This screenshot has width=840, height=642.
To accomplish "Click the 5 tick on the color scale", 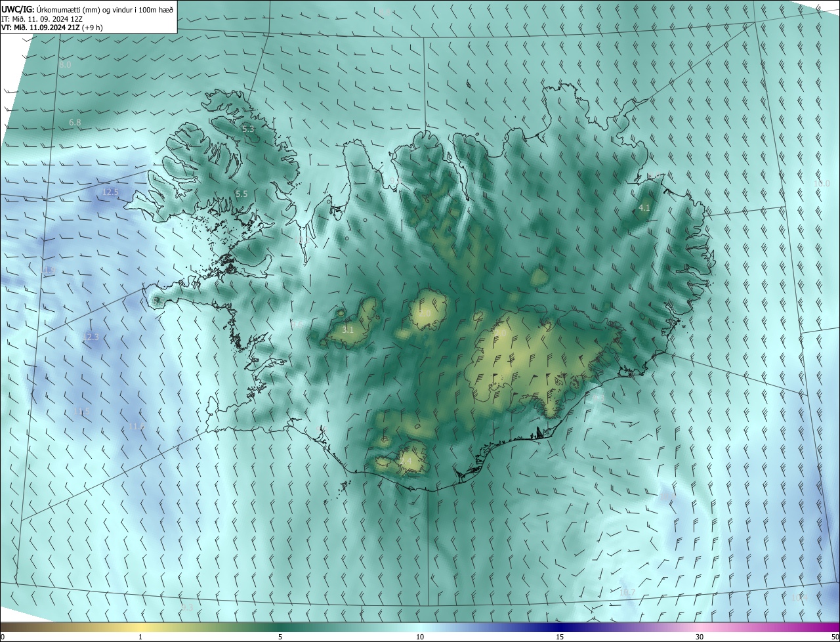I will click(280, 637).
